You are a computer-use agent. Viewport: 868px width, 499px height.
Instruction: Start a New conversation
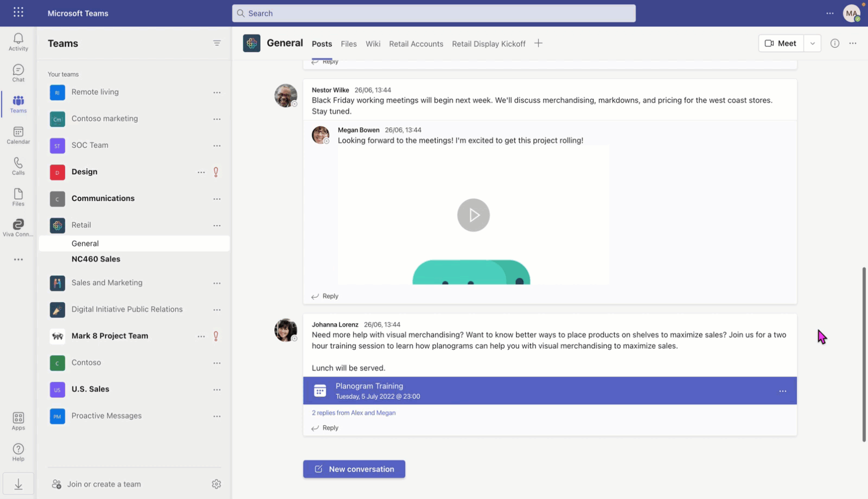[354, 469]
